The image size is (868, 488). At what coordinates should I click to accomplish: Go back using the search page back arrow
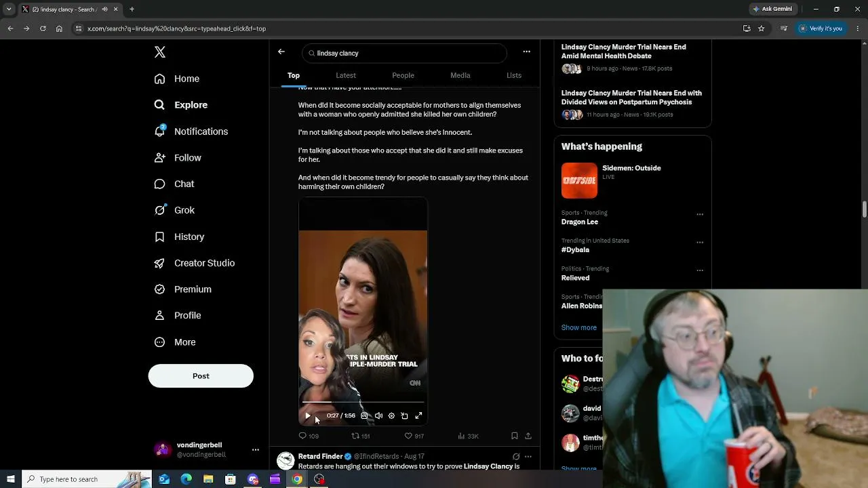pos(281,52)
